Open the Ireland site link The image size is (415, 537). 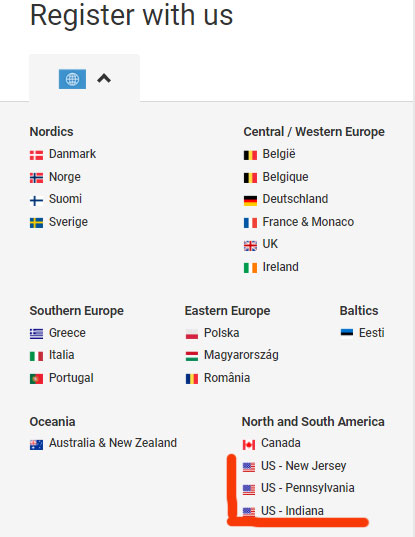point(280,267)
